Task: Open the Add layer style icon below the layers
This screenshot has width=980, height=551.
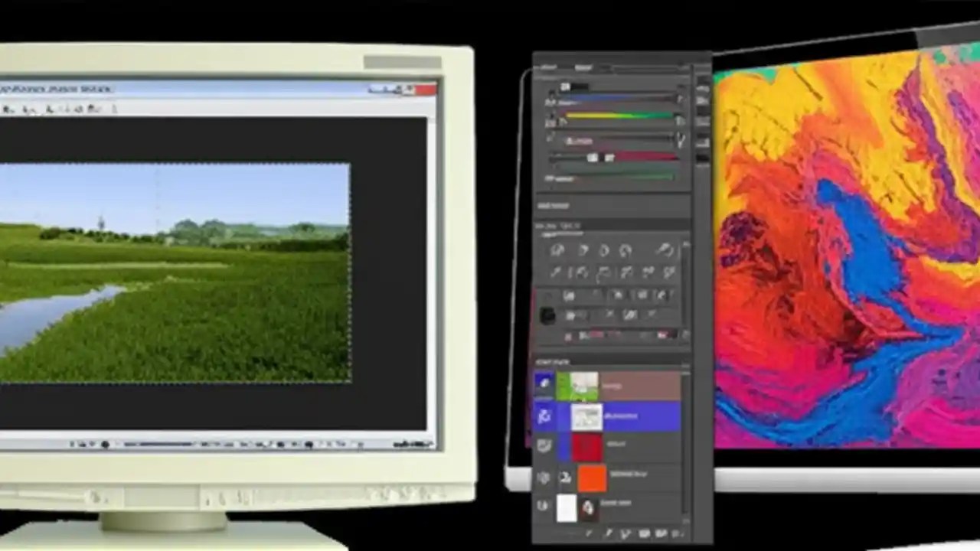Action: point(609,533)
